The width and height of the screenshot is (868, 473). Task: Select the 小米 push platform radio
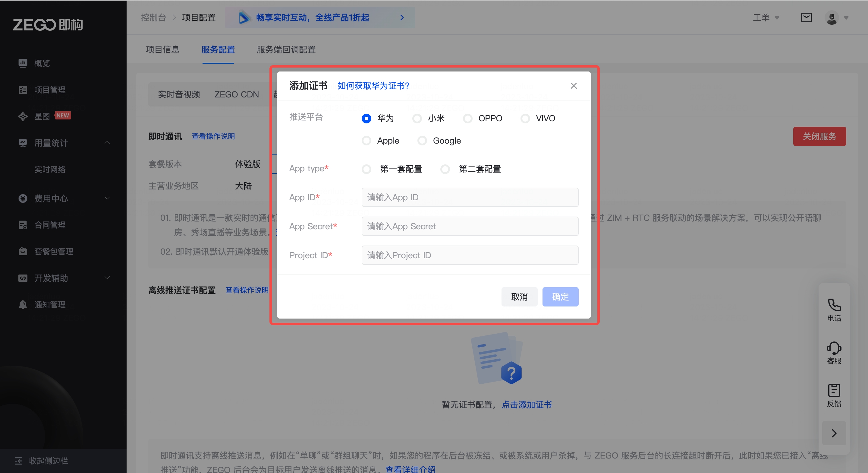417,119
